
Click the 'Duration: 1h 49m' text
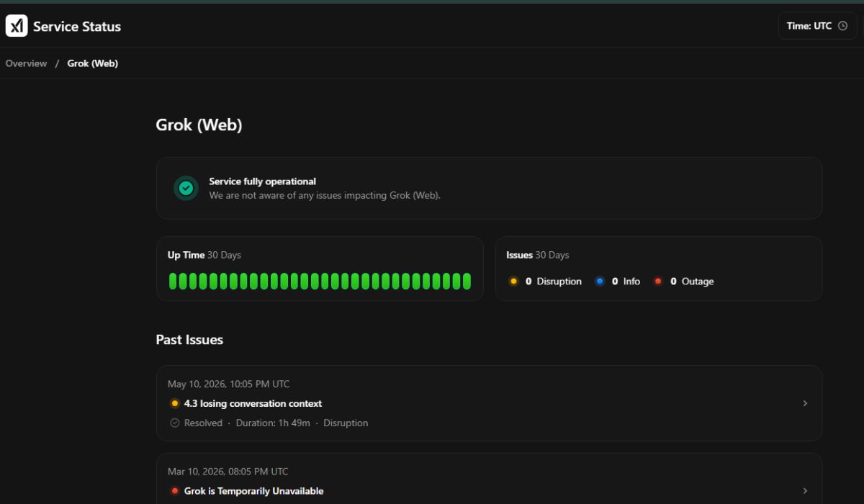click(273, 423)
